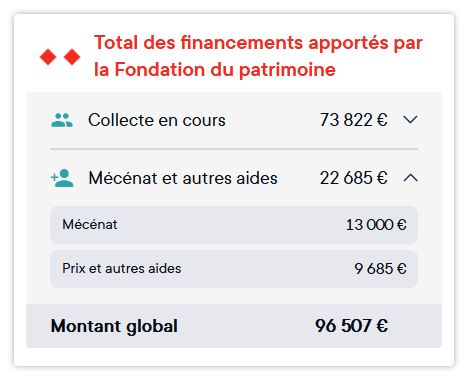
Task: Click the right red diamond icon
Action: click(72, 57)
